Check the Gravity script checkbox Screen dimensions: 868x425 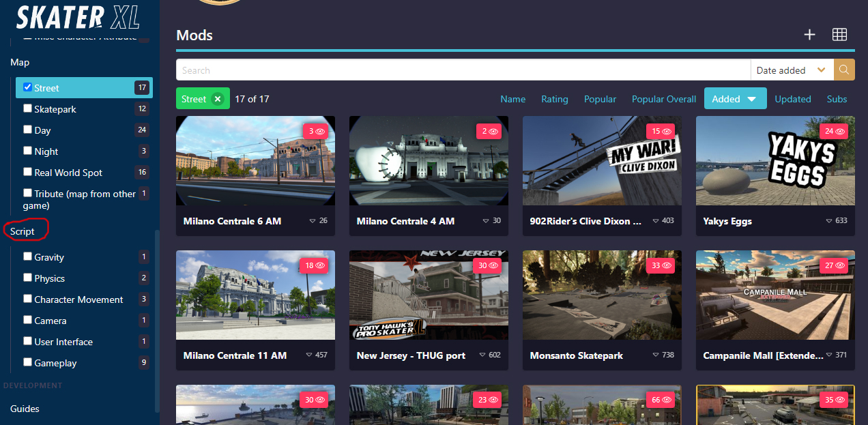[27, 257]
